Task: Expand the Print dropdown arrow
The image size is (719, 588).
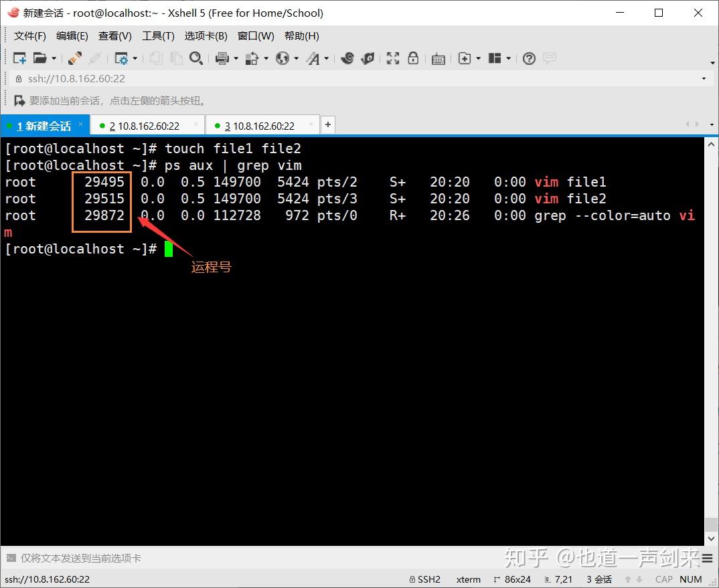Action: point(236,59)
